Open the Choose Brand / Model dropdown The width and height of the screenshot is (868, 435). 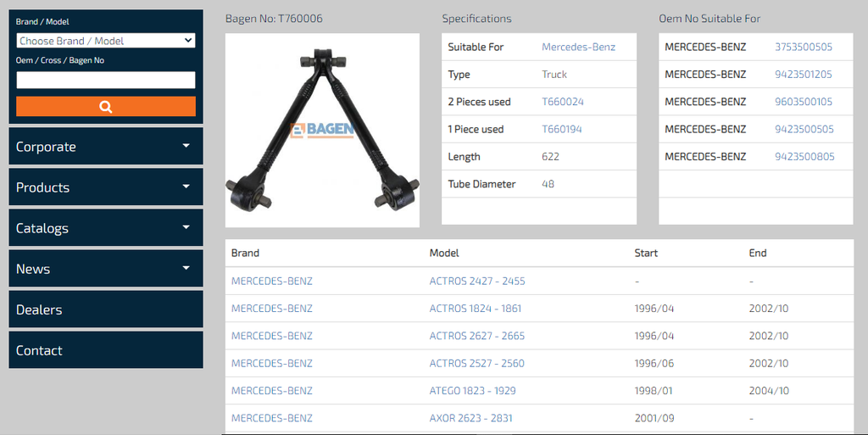[106, 41]
